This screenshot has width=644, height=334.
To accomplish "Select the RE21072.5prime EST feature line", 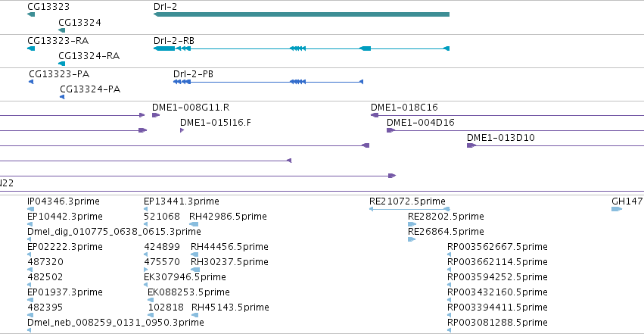I will coord(409,209).
